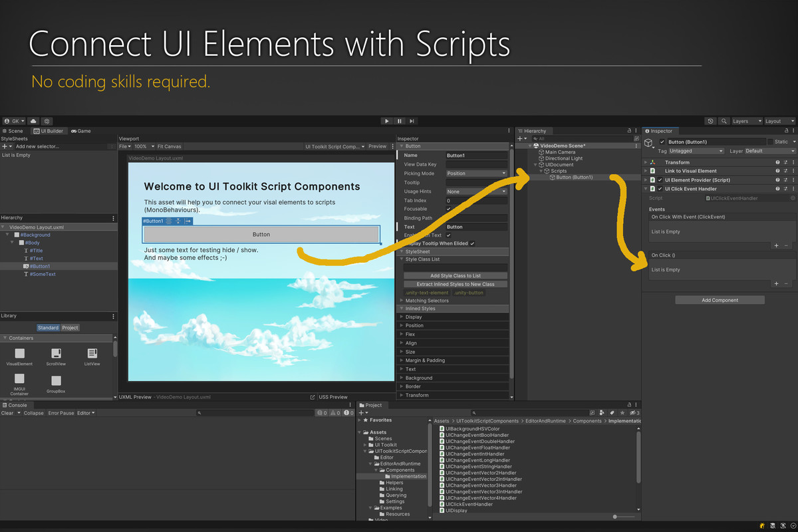798x532 pixels.
Task: Open the Tag dropdown showing Untagged
Action: pos(696,151)
